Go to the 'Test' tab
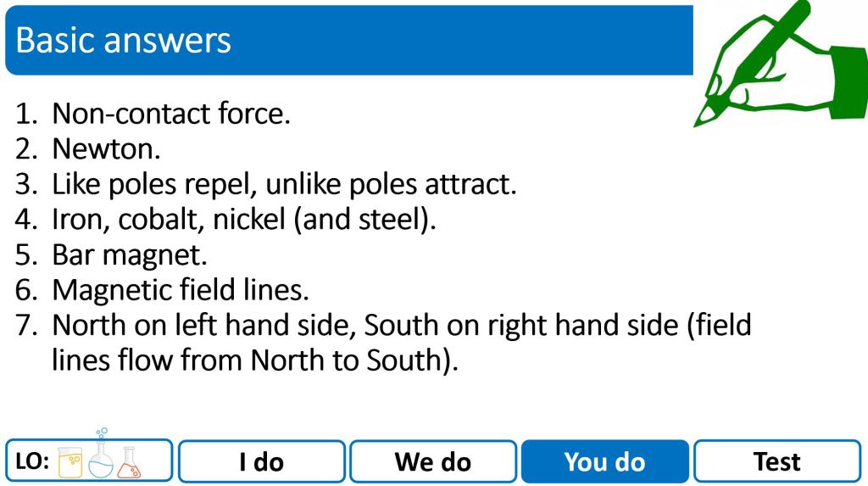The width and height of the screenshot is (868, 486). [x=776, y=461]
